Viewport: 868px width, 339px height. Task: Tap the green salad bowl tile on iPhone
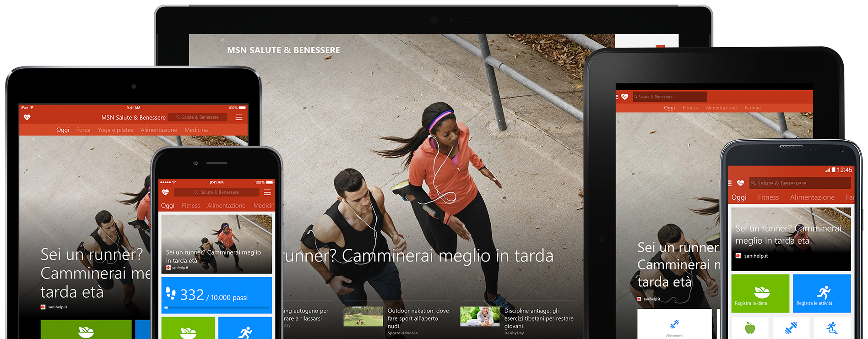(188, 328)
